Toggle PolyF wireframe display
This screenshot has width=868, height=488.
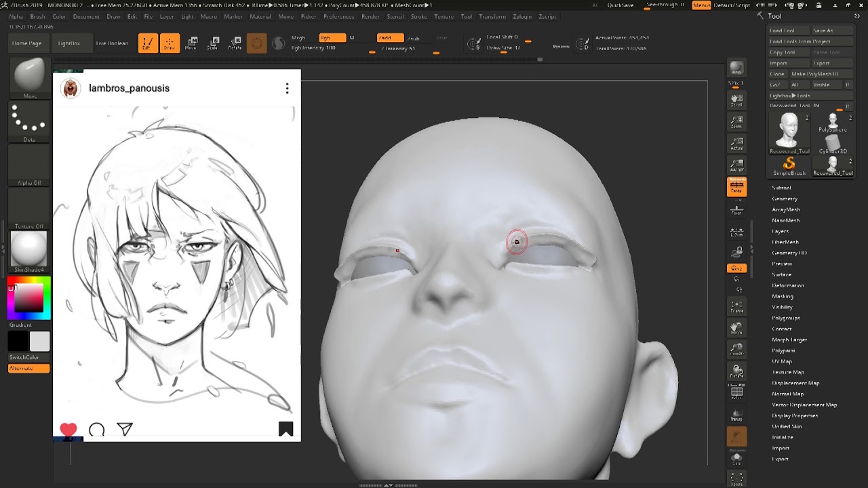coord(736,393)
